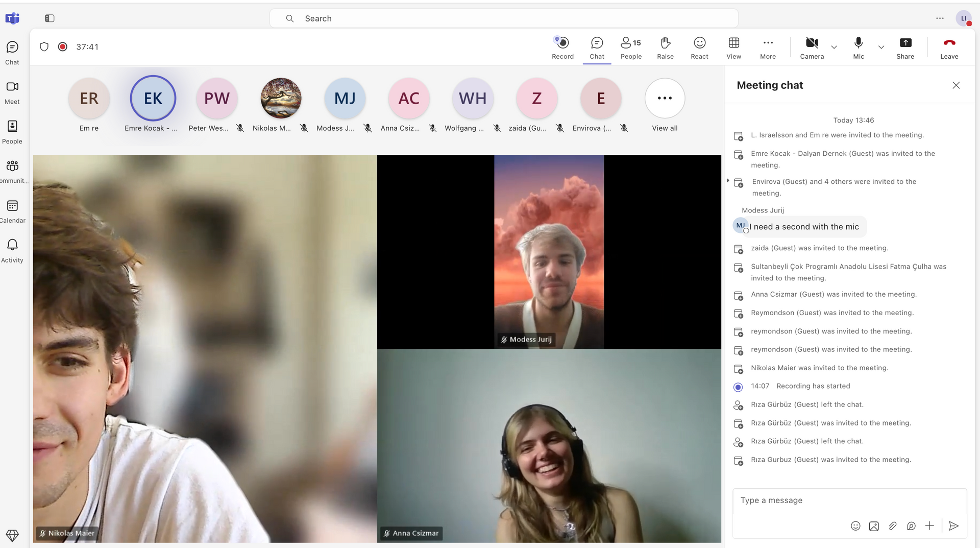The height and width of the screenshot is (548, 980).
Task: Select Emre Kocak participant avatar
Action: point(153,98)
